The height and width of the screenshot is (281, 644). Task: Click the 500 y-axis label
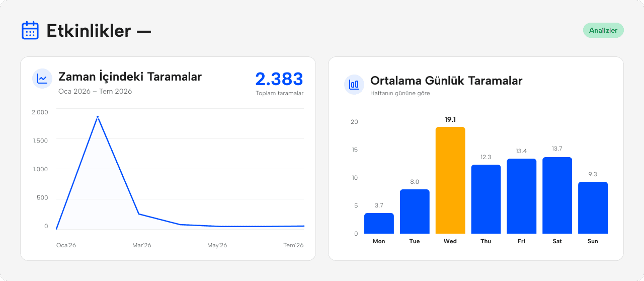(42, 197)
